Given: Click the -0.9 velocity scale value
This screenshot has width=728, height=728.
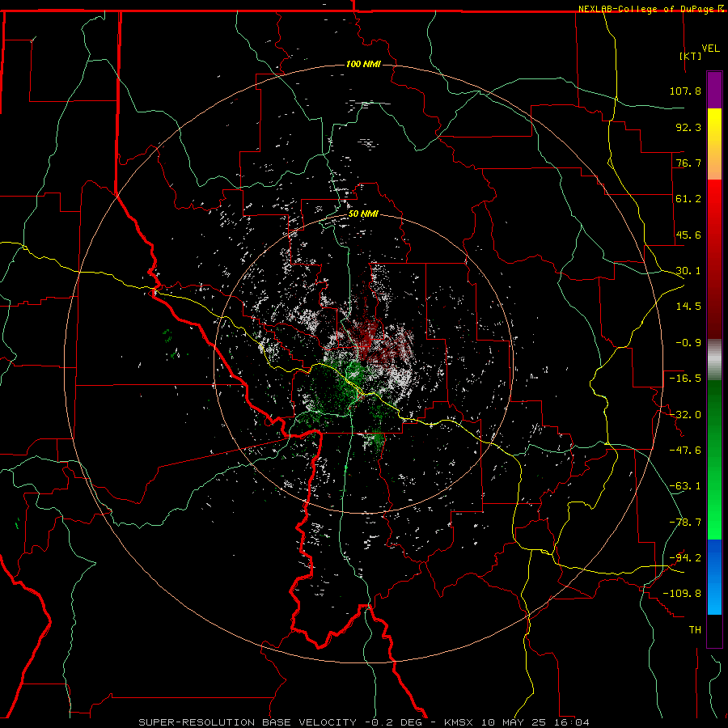Looking at the screenshot, I should [x=688, y=343].
